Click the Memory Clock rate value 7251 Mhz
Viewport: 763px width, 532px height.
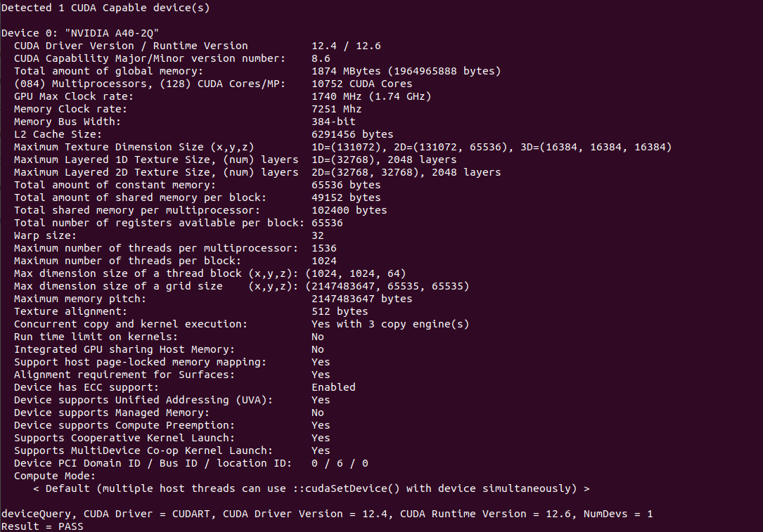tap(336, 109)
